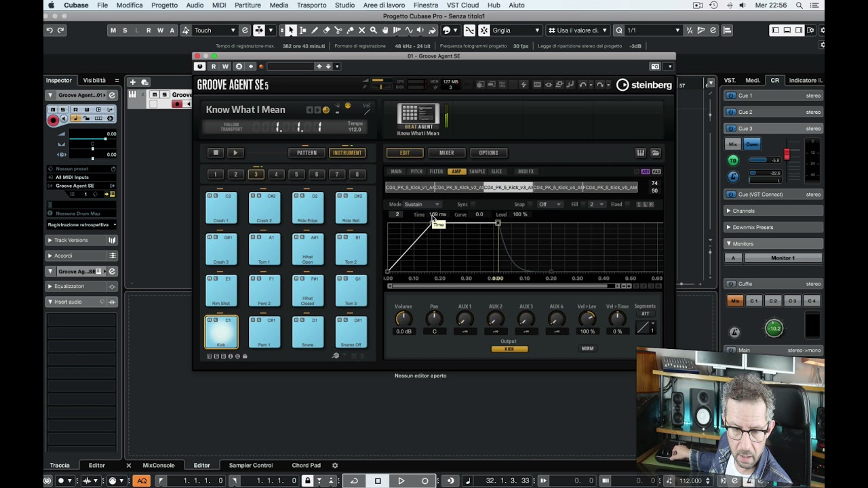Viewport: 868px width, 488px height.
Task: Select the Zoom magnifier tool
Action: (374, 30)
